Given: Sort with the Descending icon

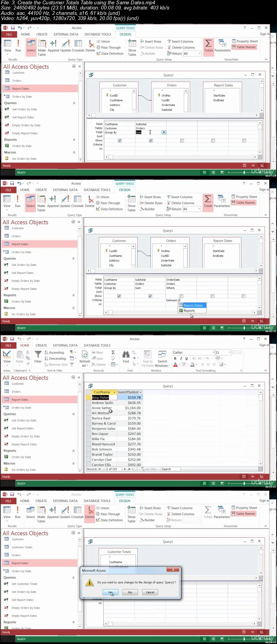Looking at the screenshot, I should (46, 358).
